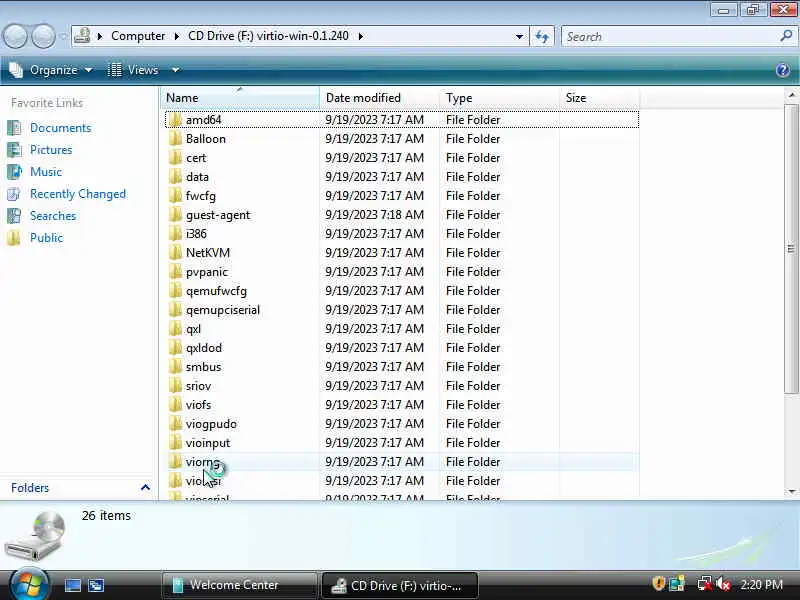Select the NetKVM folder icon
Image resolution: width=800 pixels, height=600 pixels.
pyautogui.click(x=175, y=253)
